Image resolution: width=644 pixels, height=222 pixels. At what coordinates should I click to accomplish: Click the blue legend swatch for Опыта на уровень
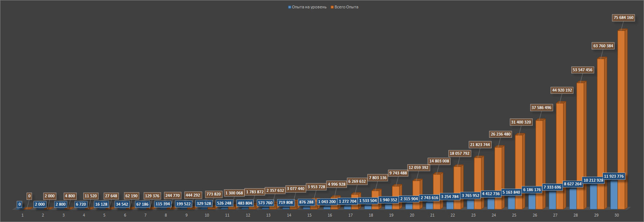(289, 7)
